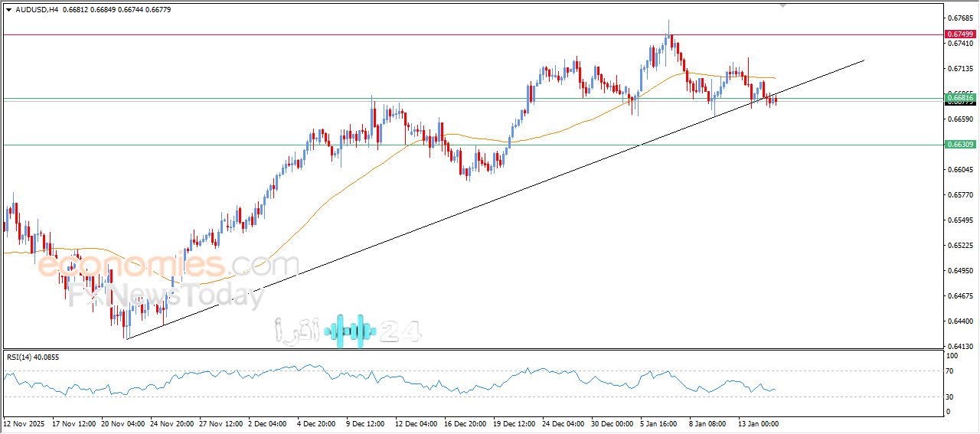The height and width of the screenshot is (434, 980).
Task: Click the gray chart shift triangle marker
Action: pyautogui.click(x=782, y=5)
